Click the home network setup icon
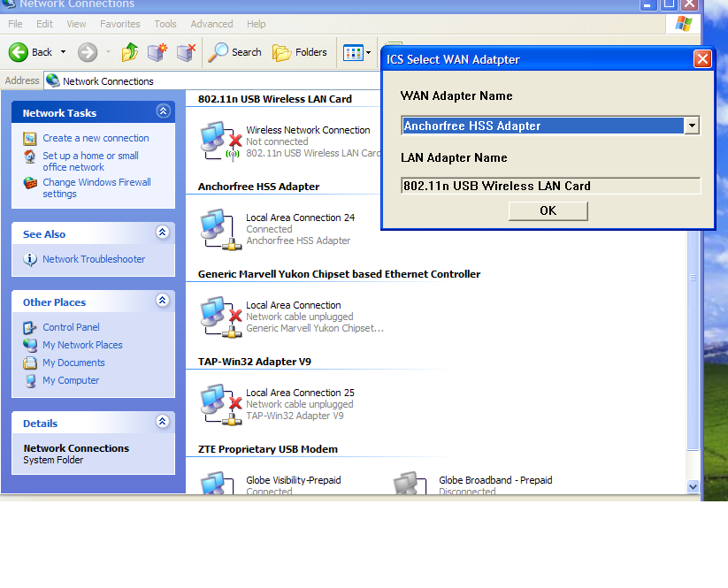The image size is (728, 588). pyautogui.click(x=30, y=157)
